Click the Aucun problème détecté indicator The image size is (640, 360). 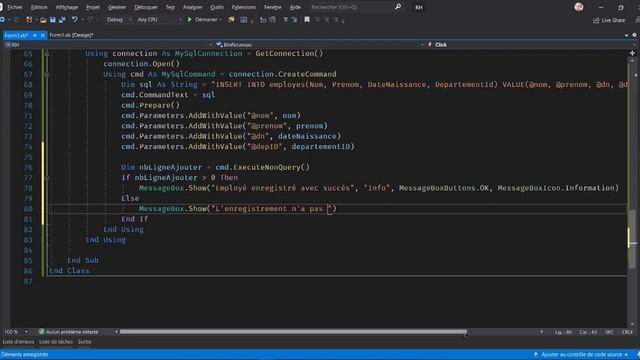coord(69,332)
